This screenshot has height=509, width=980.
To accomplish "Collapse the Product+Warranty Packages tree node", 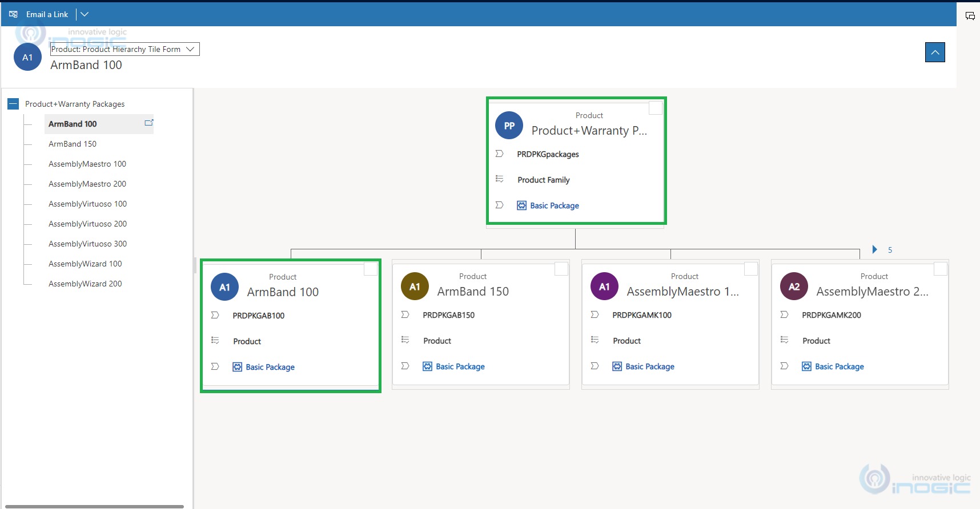I will pyautogui.click(x=13, y=104).
